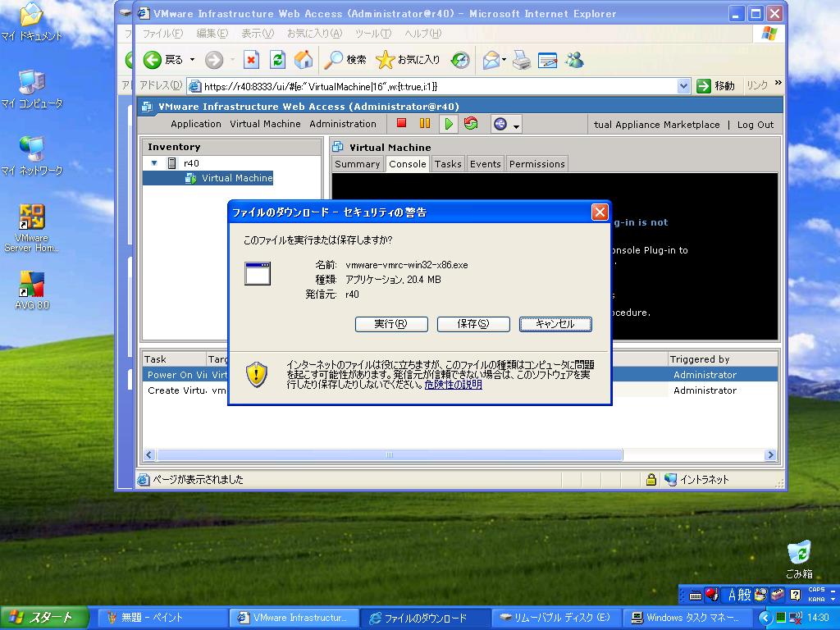Click the IE Mail icon
Screen dimensions: 840x630
pyautogui.click(x=491, y=60)
